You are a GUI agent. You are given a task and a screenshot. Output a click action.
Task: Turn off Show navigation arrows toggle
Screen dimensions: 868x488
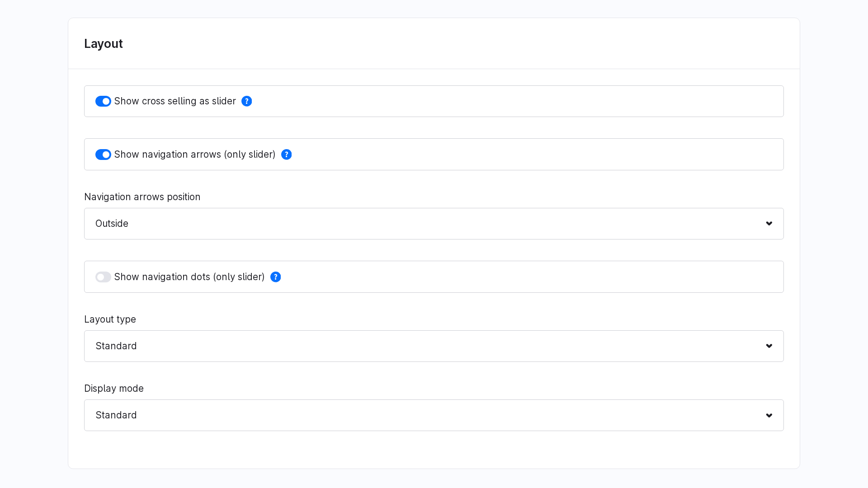tap(103, 155)
